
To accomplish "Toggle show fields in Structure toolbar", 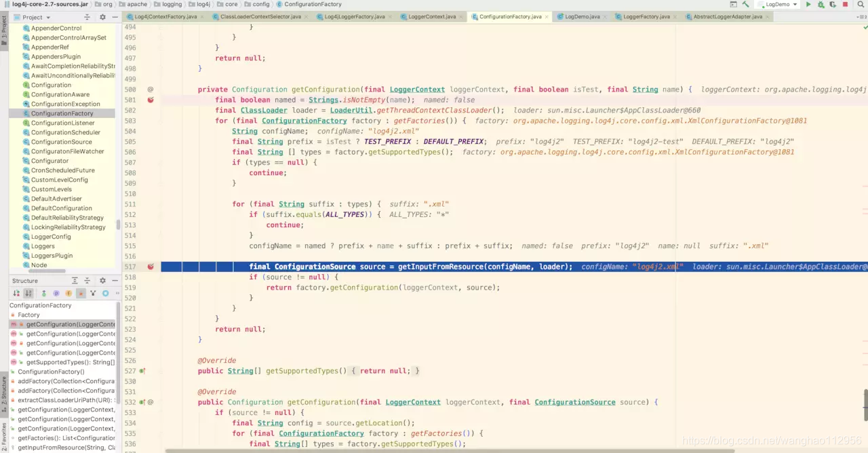I will (x=68, y=294).
